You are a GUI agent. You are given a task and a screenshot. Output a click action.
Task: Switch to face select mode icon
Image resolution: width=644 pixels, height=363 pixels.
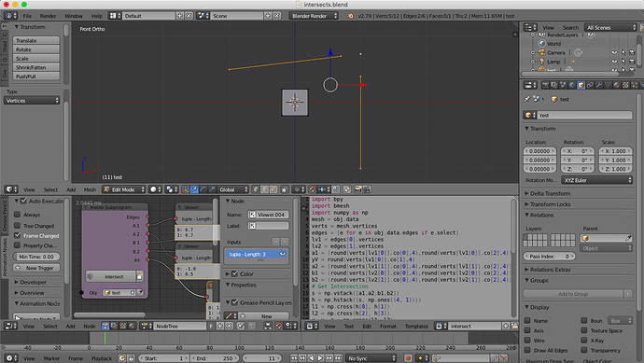tap(273, 189)
